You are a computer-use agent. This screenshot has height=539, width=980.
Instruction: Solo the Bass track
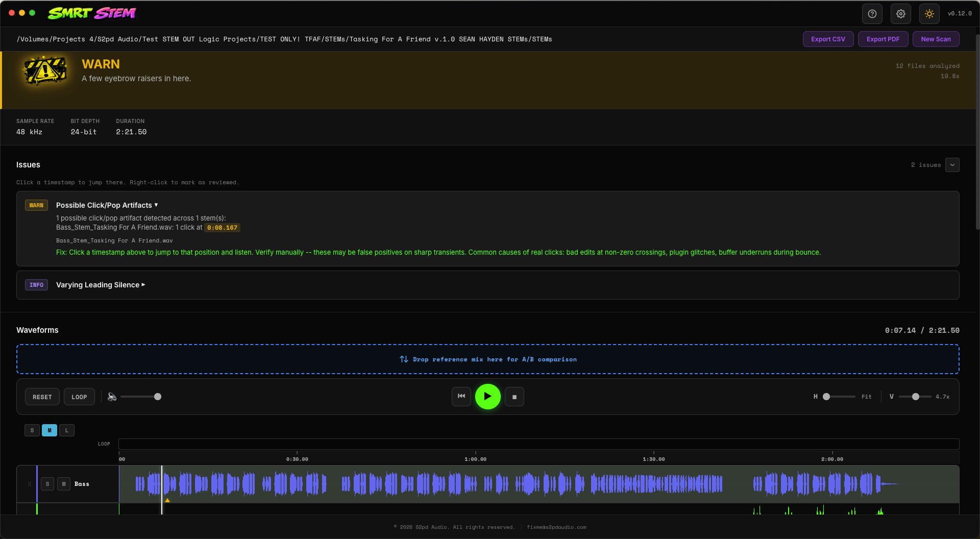47,484
